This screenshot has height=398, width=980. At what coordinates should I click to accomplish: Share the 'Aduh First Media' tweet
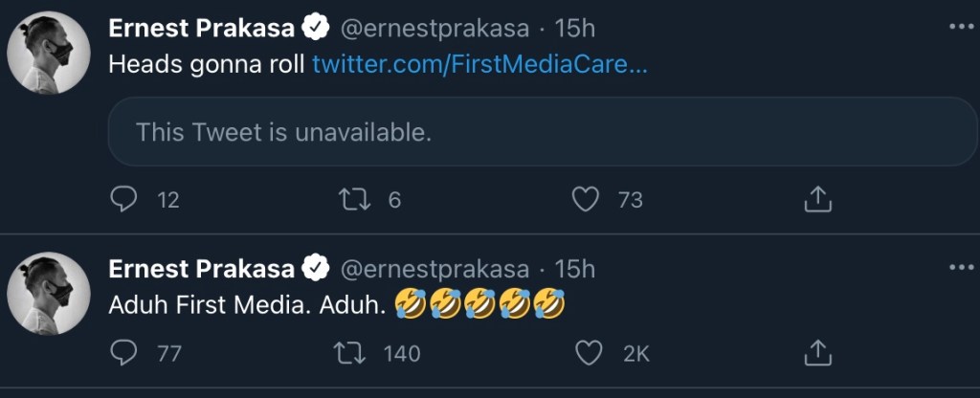[x=816, y=353]
